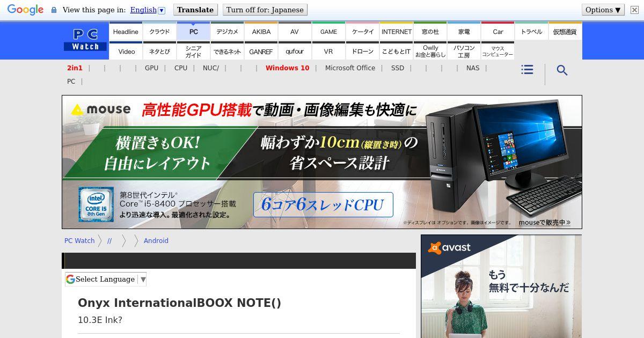Open the VR tab
The height and width of the screenshot is (338, 644).
(x=328, y=52)
